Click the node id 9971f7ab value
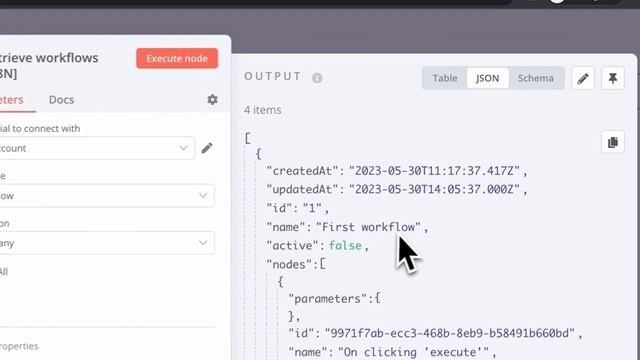The height and width of the screenshot is (360, 640). click(x=450, y=333)
